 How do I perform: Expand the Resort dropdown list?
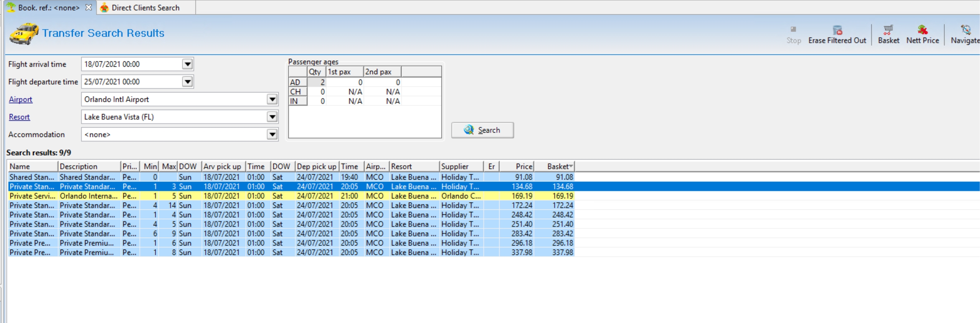272,117
